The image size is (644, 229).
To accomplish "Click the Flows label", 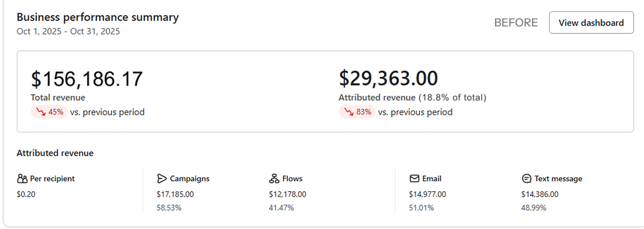I will point(292,179).
